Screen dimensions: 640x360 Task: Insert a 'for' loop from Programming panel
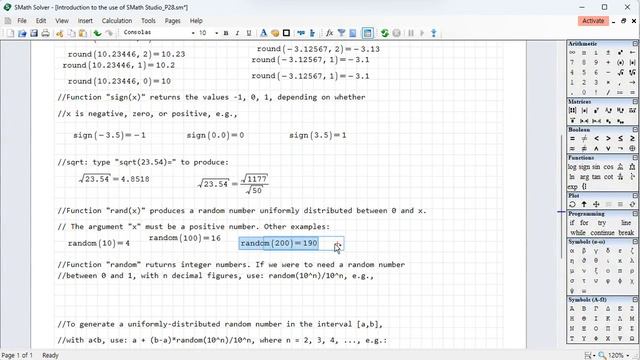[x=584, y=223]
